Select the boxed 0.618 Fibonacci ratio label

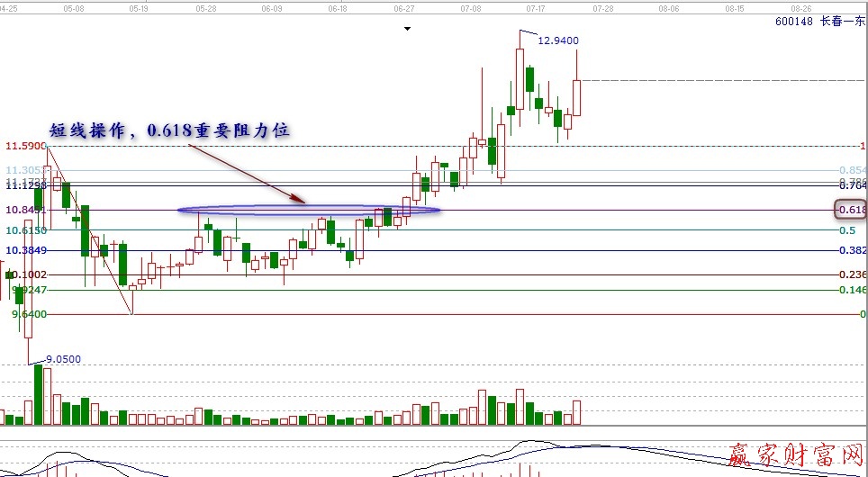click(850, 210)
